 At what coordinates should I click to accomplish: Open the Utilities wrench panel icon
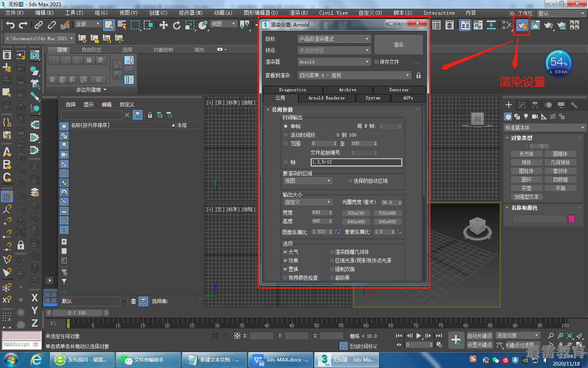tap(574, 105)
